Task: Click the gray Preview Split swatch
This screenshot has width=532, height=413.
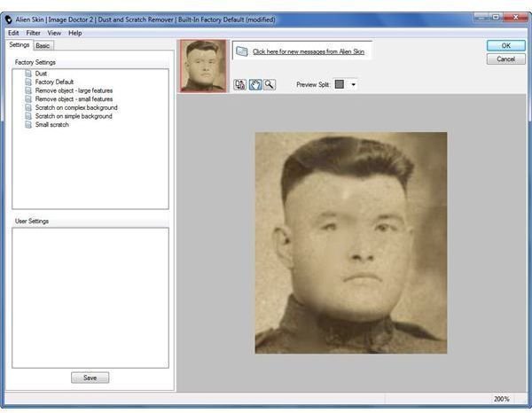Action: point(340,84)
